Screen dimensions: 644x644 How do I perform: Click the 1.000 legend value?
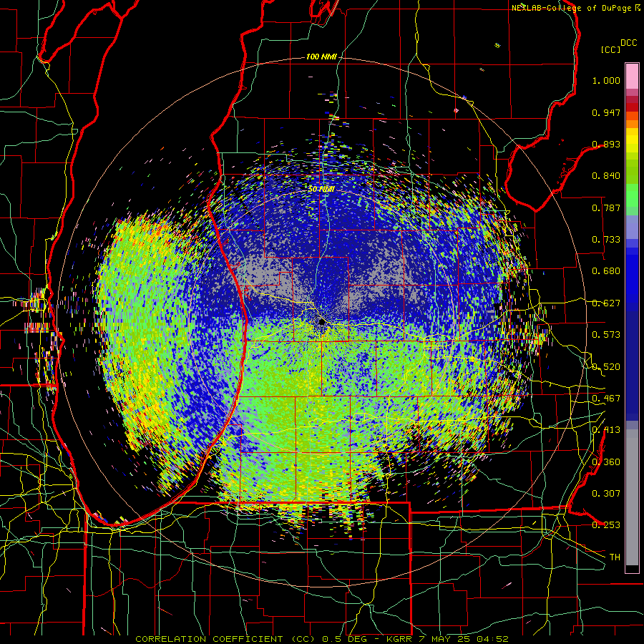click(606, 80)
